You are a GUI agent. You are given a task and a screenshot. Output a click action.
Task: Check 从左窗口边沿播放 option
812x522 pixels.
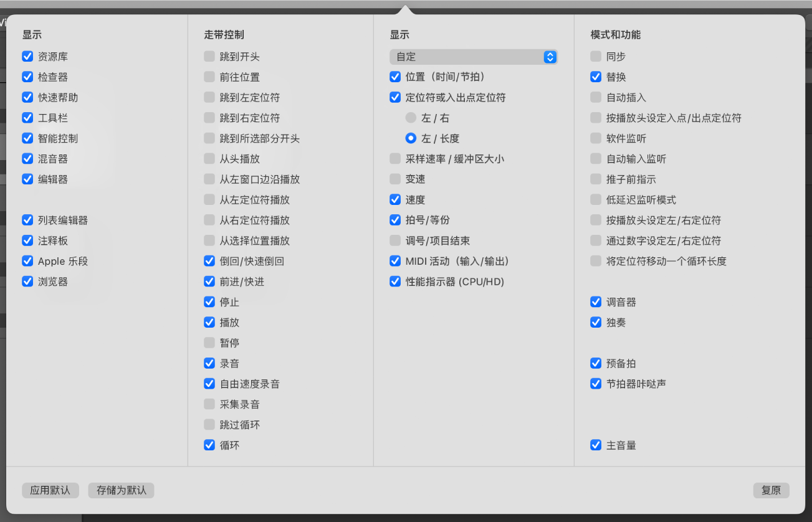tap(209, 179)
